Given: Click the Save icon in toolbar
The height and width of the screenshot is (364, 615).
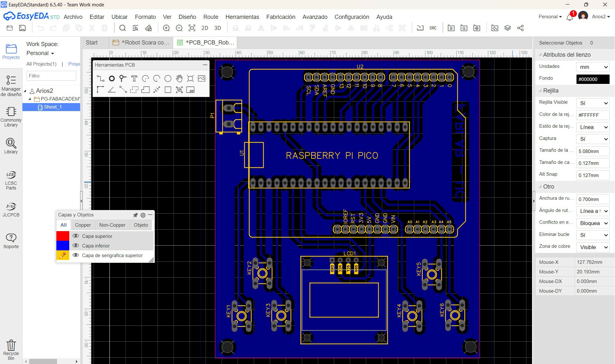Looking at the screenshot, I should (x=22, y=28).
